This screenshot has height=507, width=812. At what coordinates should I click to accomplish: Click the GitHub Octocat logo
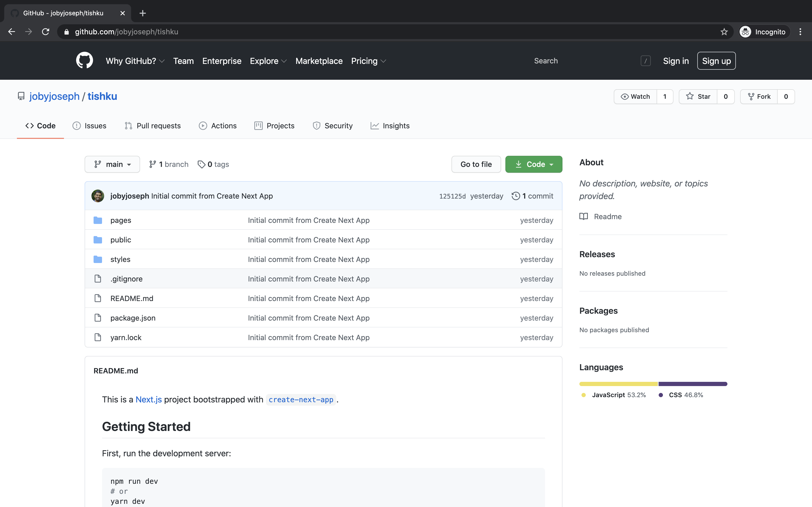pos(84,61)
